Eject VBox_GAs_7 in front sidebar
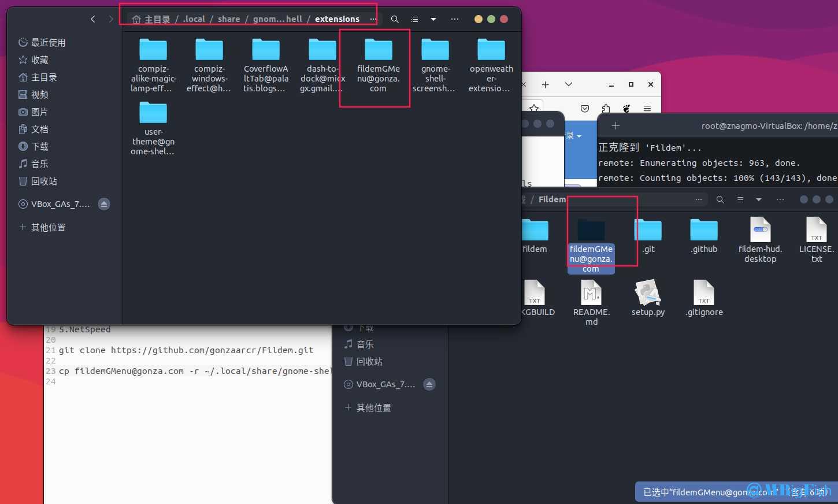 [104, 204]
